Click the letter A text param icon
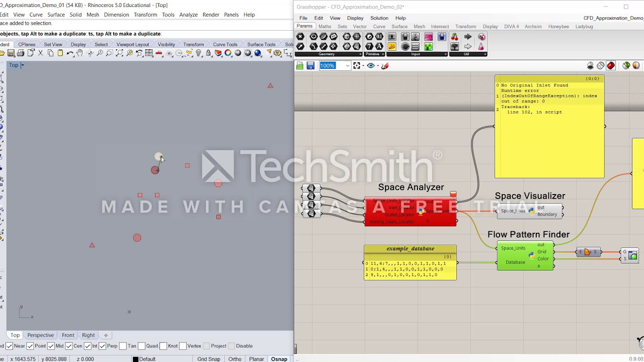 [x=379, y=47]
